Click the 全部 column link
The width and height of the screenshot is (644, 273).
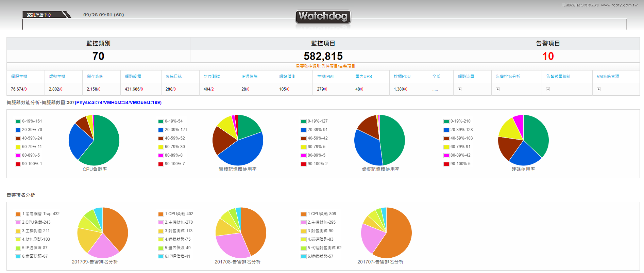436,77
